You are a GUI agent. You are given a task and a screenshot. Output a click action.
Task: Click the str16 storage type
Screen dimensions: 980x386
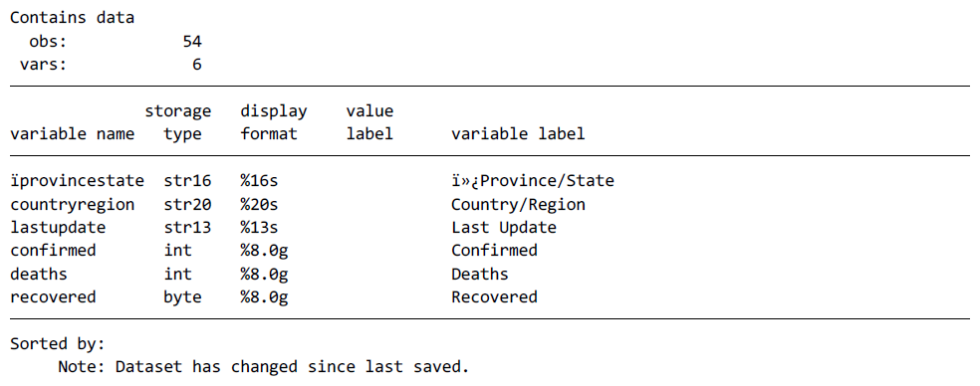187,181
